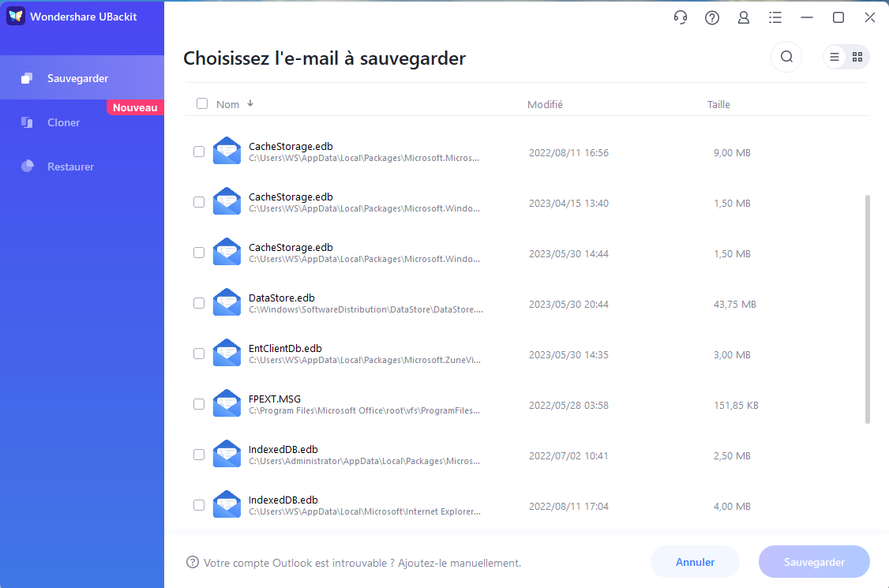Check CacheStorage.edb modified 2023/05/30 14:44
889x588 pixels.
click(199, 253)
